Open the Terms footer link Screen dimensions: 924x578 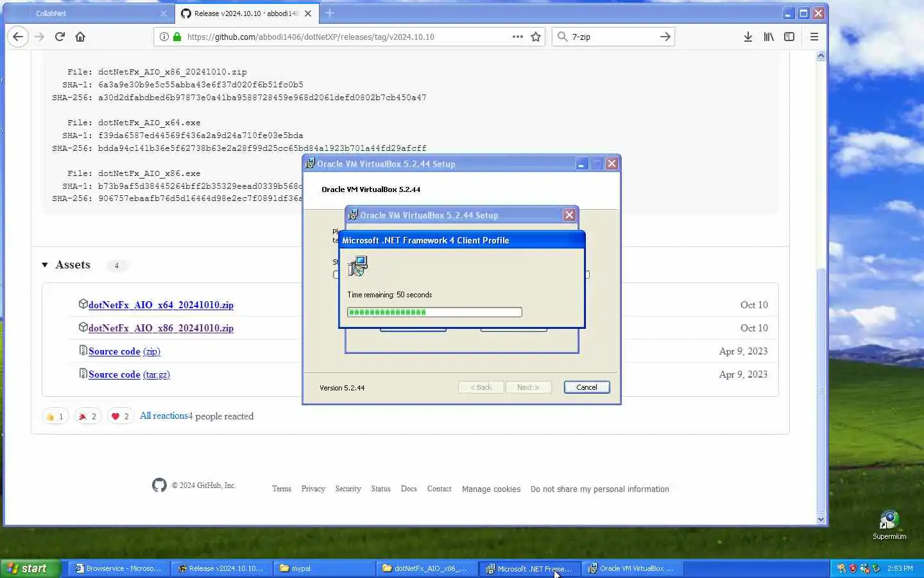point(282,489)
